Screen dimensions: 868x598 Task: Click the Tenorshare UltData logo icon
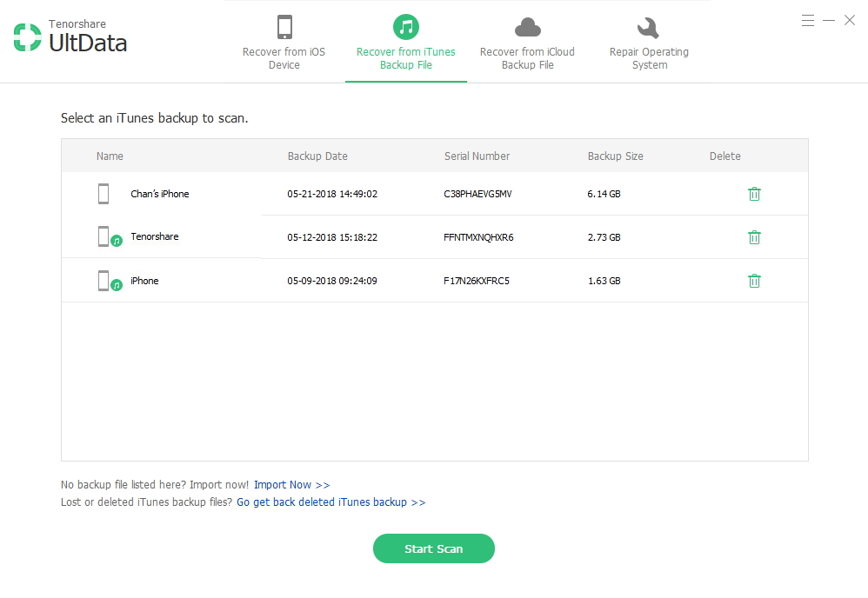click(x=28, y=37)
